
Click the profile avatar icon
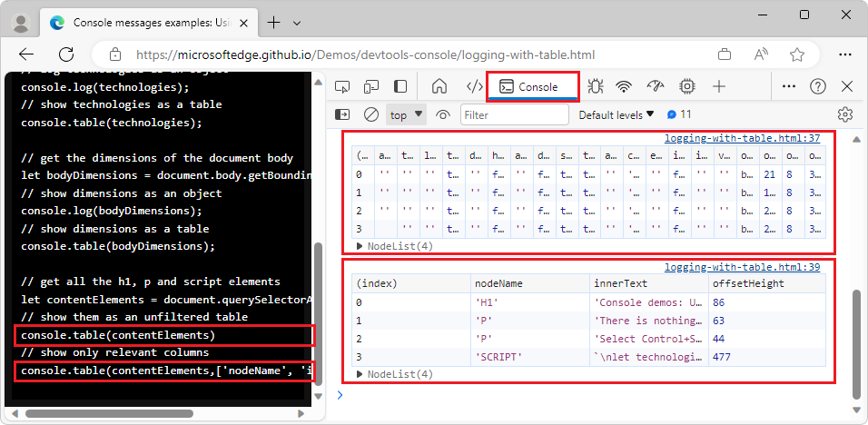(21, 23)
